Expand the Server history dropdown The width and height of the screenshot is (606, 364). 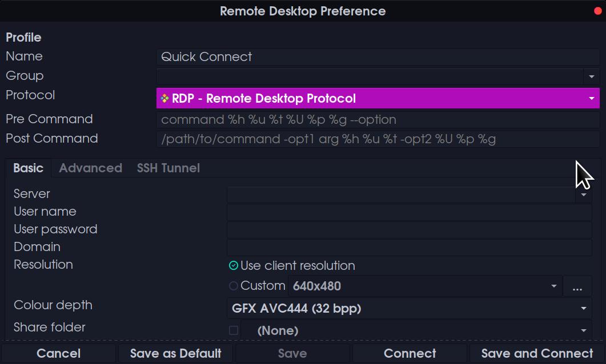(x=583, y=195)
